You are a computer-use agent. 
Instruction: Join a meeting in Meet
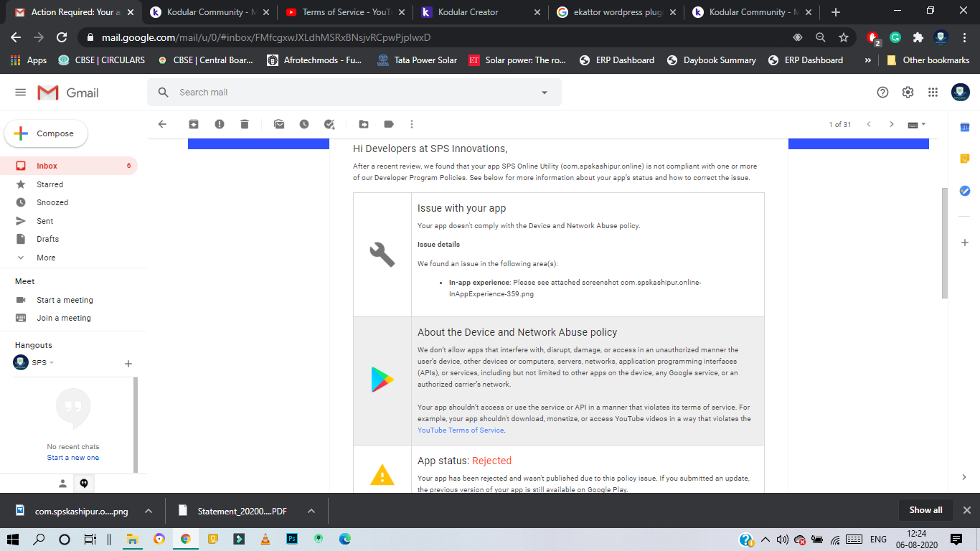coord(64,318)
